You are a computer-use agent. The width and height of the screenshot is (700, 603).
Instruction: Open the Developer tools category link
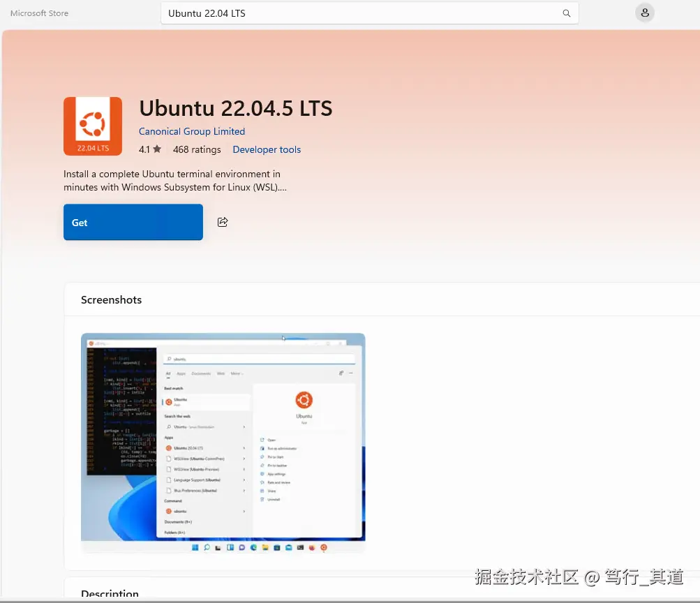click(267, 149)
